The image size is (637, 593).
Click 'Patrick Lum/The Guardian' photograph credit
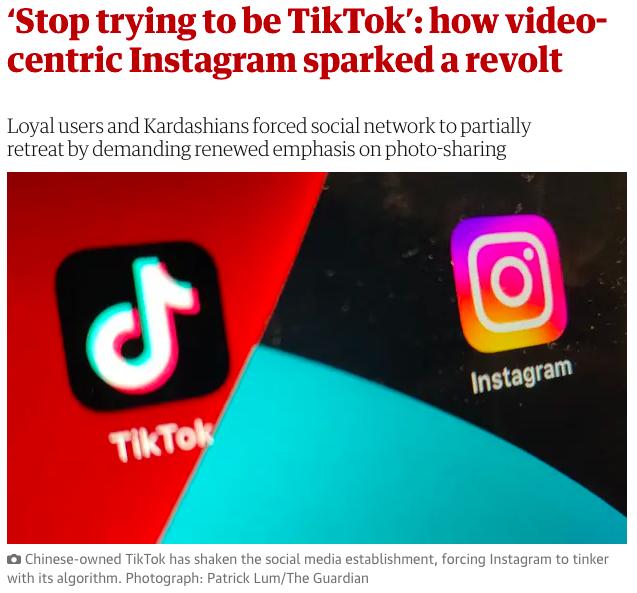coord(288,578)
